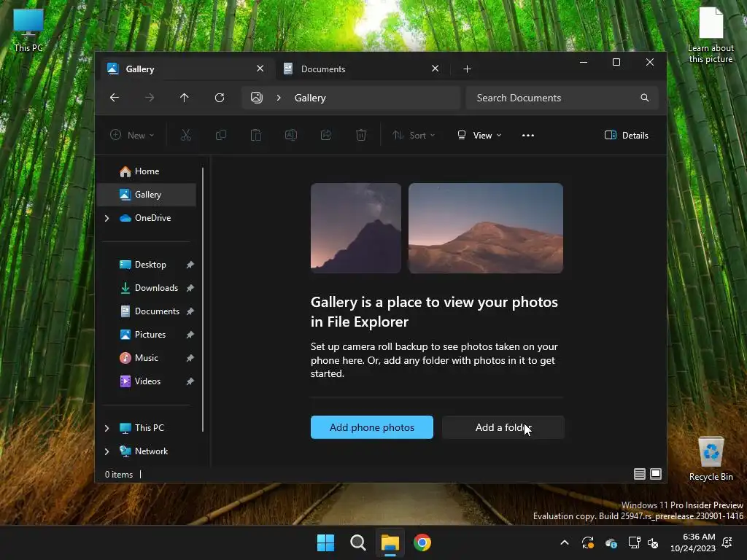Click the "0 items" status text
Viewport: 747px width, 560px height.
pos(119,474)
